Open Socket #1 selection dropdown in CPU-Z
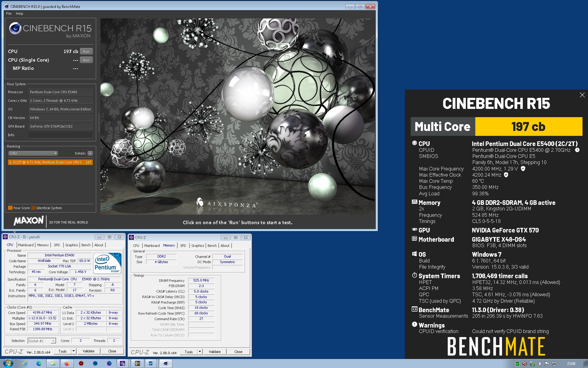 [42, 341]
